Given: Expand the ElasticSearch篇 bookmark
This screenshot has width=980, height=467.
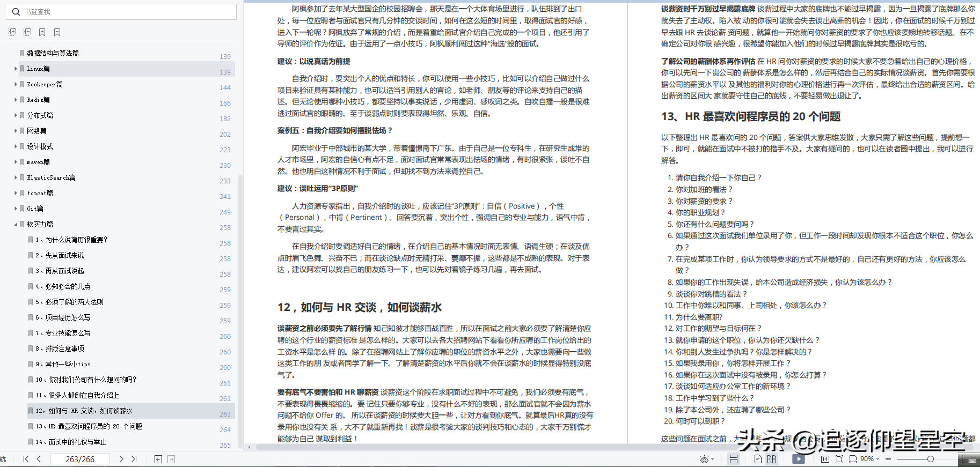Looking at the screenshot, I should click(16, 177).
